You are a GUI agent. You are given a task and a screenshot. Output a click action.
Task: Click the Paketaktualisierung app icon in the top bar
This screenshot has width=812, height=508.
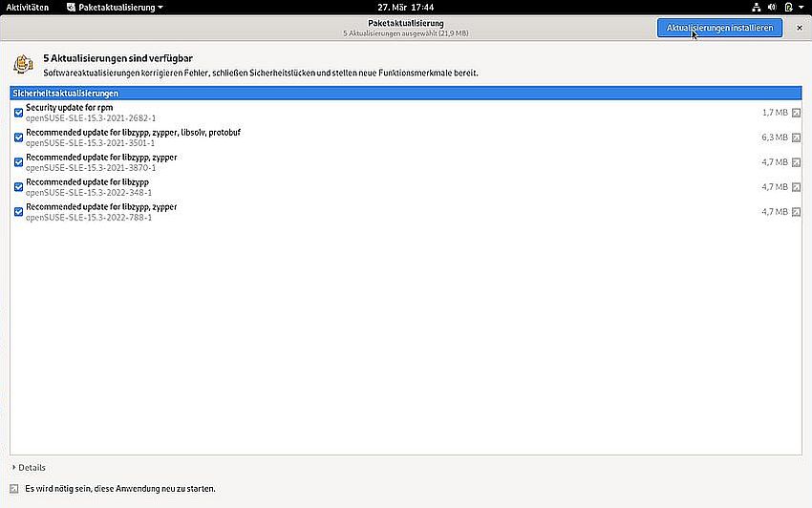pyautogui.click(x=71, y=8)
